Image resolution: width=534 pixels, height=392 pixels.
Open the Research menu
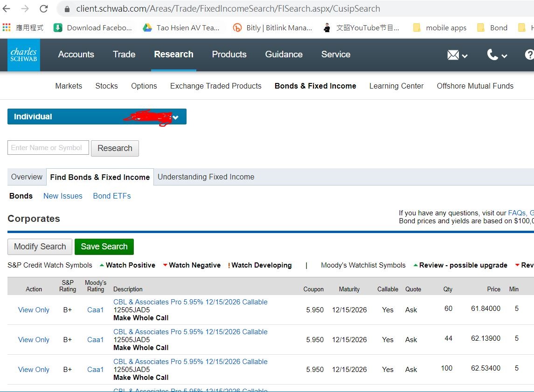point(173,55)
